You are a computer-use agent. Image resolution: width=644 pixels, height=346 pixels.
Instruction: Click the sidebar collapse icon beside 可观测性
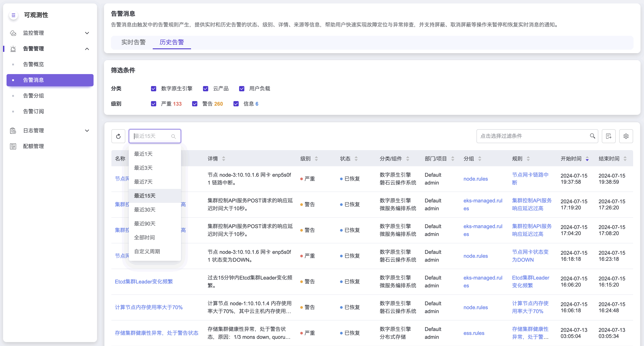pyautogui.click(x=13, y=15)
